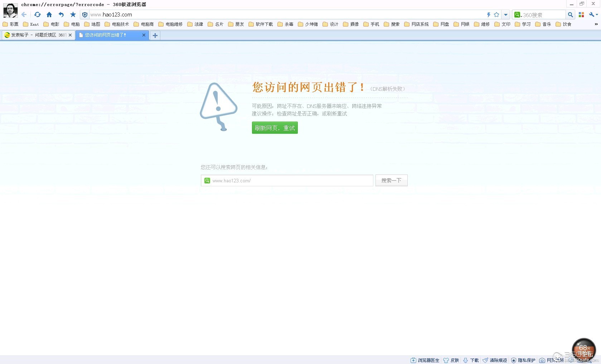This screenshot has height=364, width=601.
Task: Open the 摄像 bookmark folder
Action: pyautogui.click(x=351, y=24)
